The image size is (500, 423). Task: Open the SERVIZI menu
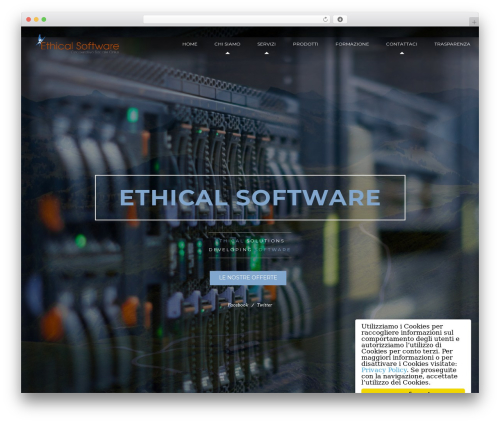click(x=266, y=44)
